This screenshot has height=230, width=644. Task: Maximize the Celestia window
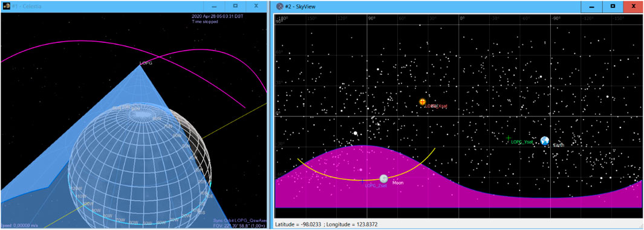[x=235, y=6]
